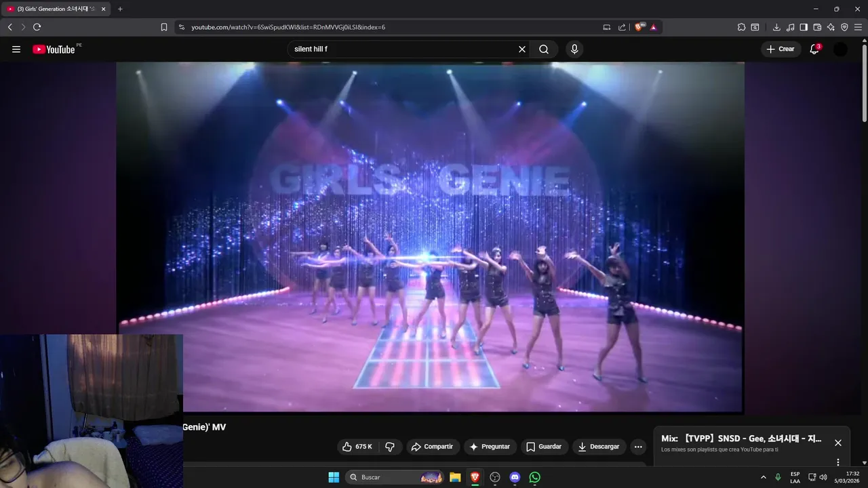Image resolution: width=868 pixels, height=488 pixels.
Task: Open Mix panel vertical dots options
Action: (x=838, y=462)
